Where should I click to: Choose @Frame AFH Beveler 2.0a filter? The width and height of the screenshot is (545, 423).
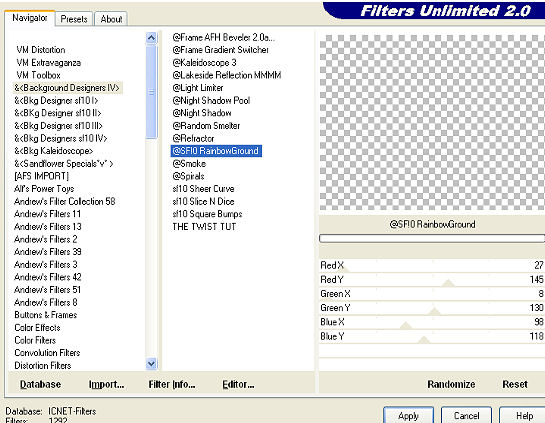(223, 37)
